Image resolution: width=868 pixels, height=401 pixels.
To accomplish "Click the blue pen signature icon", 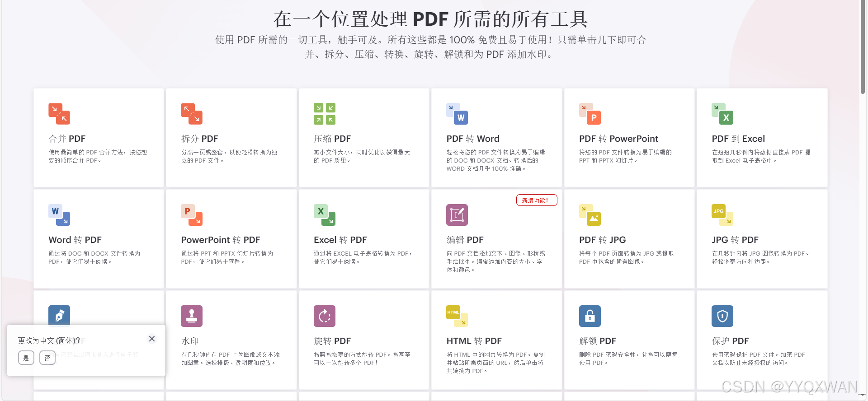I will point(59,315).
